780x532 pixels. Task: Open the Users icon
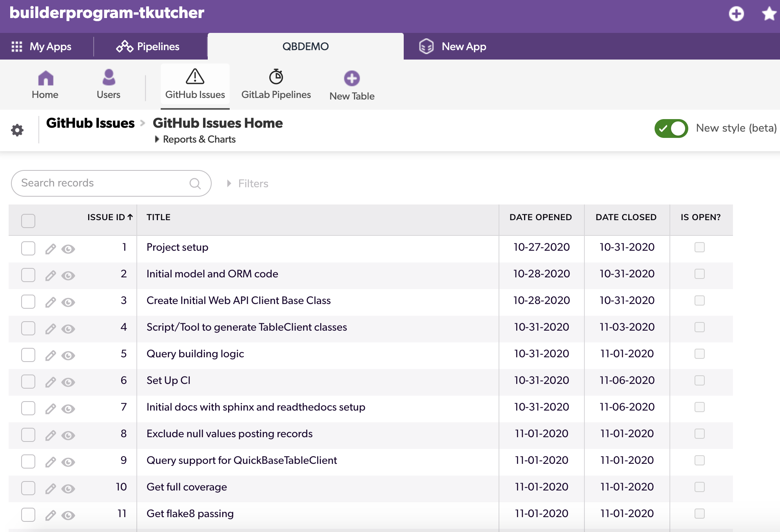(109, 77)
